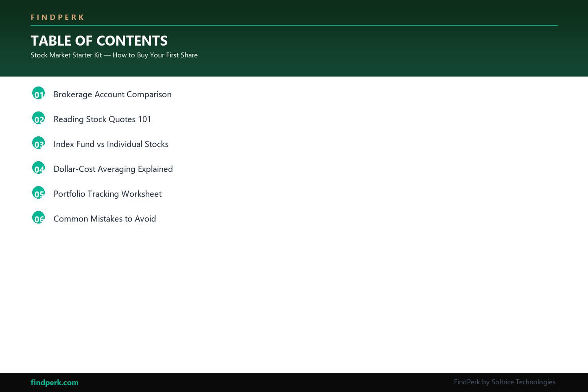This screenshot has height=392, width=588.
Task: Click the FINDPERK header brand text
Action: [57, 17]
